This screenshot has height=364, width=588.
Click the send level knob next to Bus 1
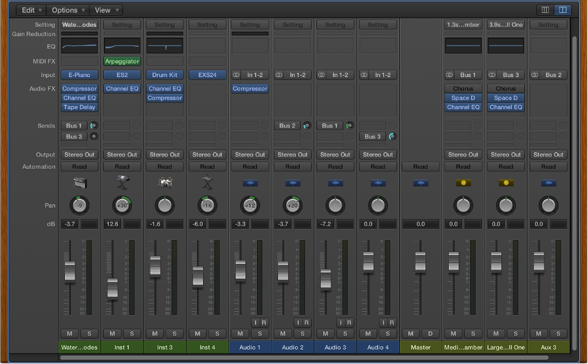click(x=95, y=126)
